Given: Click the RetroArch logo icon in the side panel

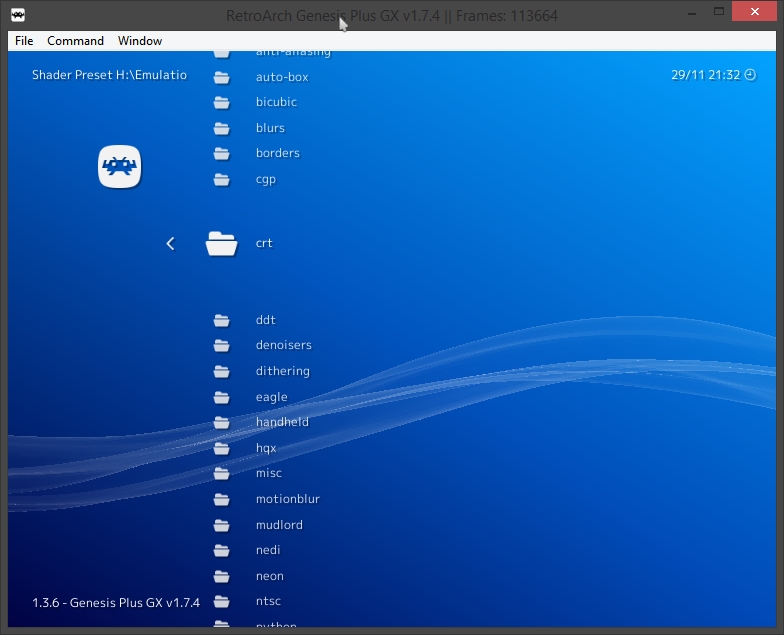Looking at the screenshot, I should click(x=120, y=166).
